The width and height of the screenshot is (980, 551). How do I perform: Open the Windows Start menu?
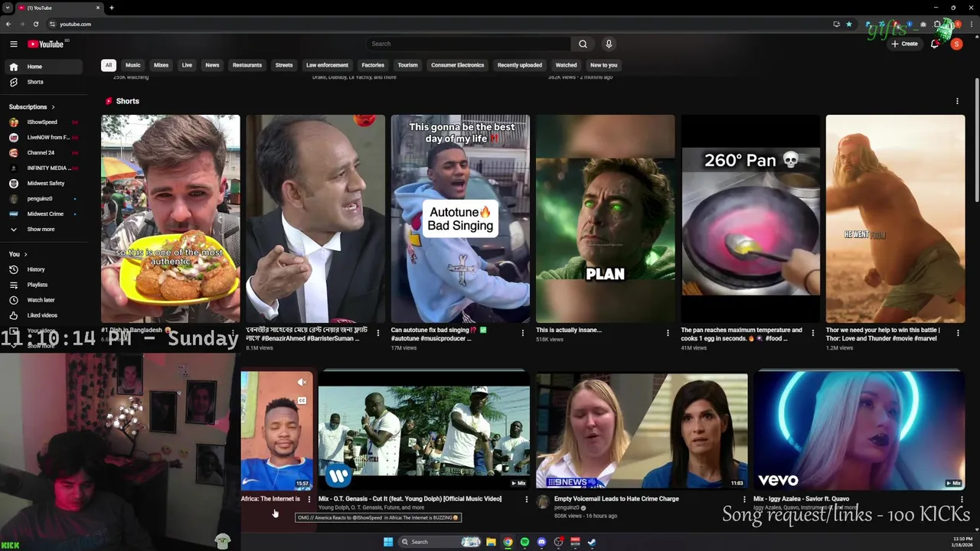coord(388,542)
